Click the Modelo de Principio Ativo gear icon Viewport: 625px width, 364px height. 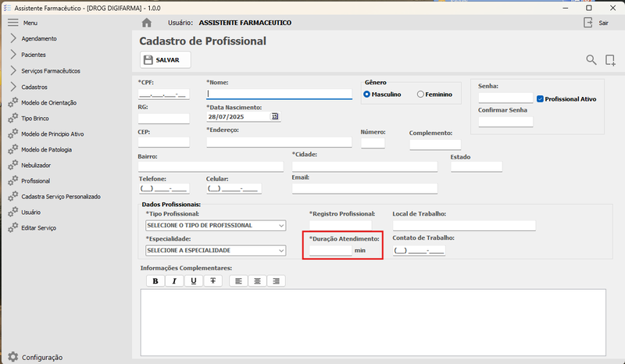click(13, 134)
